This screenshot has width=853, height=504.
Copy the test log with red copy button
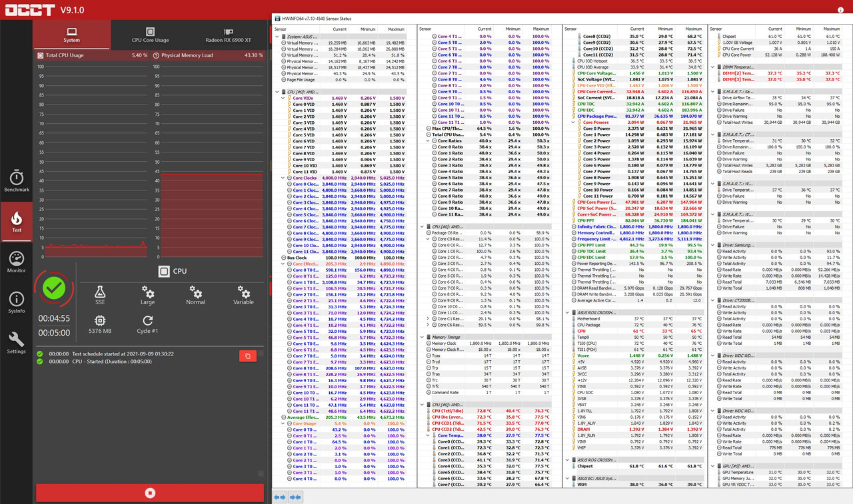[x=247, y=356]
